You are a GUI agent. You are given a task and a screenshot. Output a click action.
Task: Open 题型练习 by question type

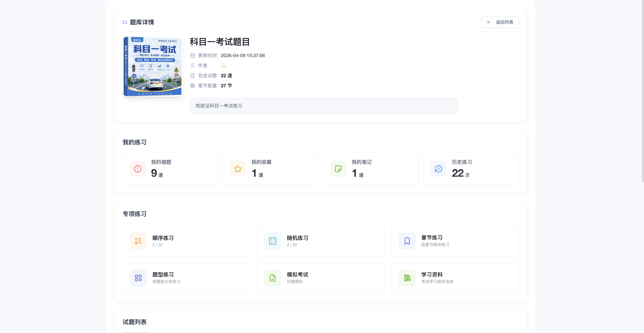coord(186,278)
